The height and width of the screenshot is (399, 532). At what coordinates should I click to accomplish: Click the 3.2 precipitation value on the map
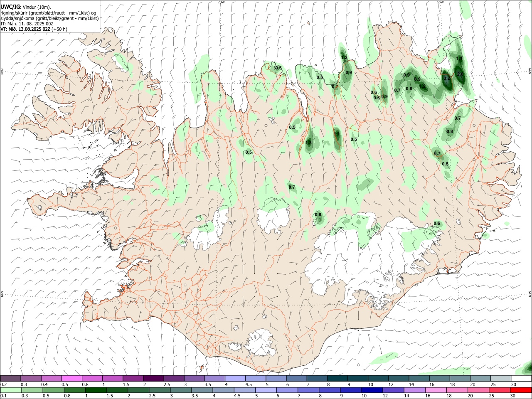point(447,78)
